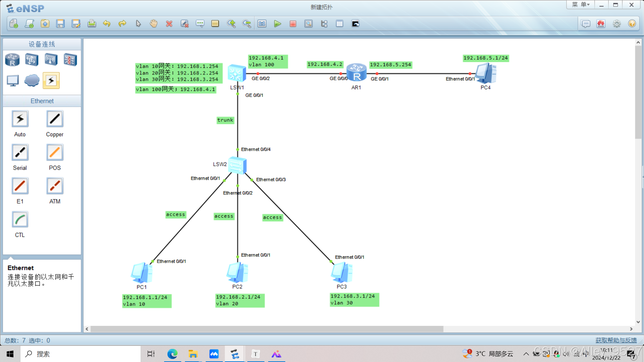Click the horizontal scrollbar right arrow

[x=631, y=329]
